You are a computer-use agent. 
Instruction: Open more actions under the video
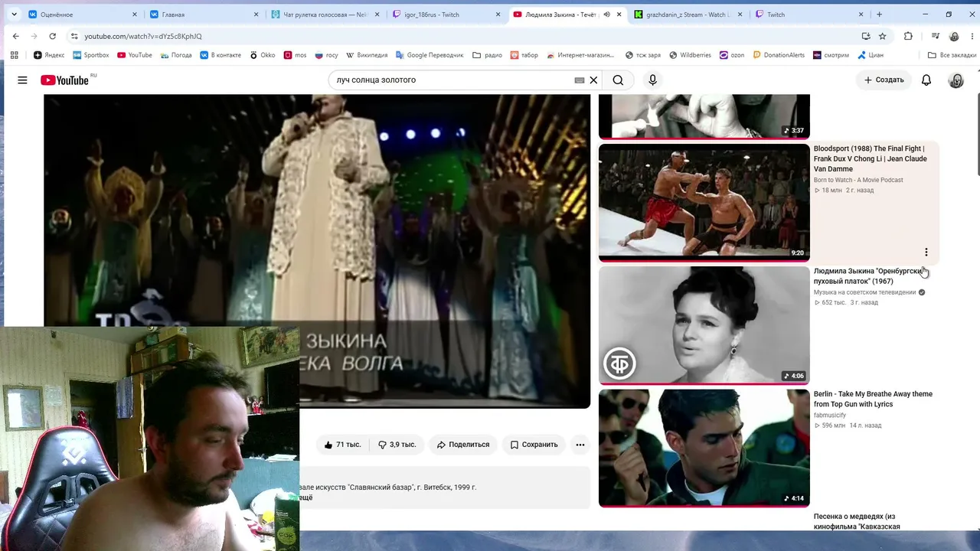(580, 445)
